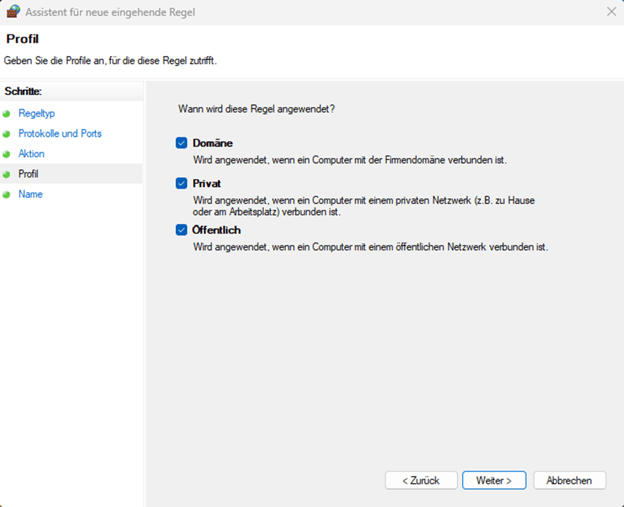Click the title bar text 'Assistent für neue eingehende Regel'
Viewport: 624px width, 507px height.
[x=110, y=12]
